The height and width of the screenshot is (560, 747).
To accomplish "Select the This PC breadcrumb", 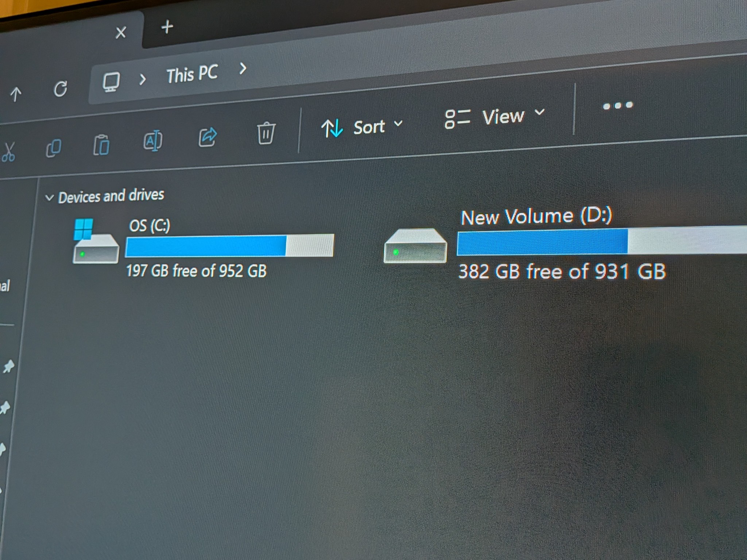I will pyautogui.click(x=192, y=74).
